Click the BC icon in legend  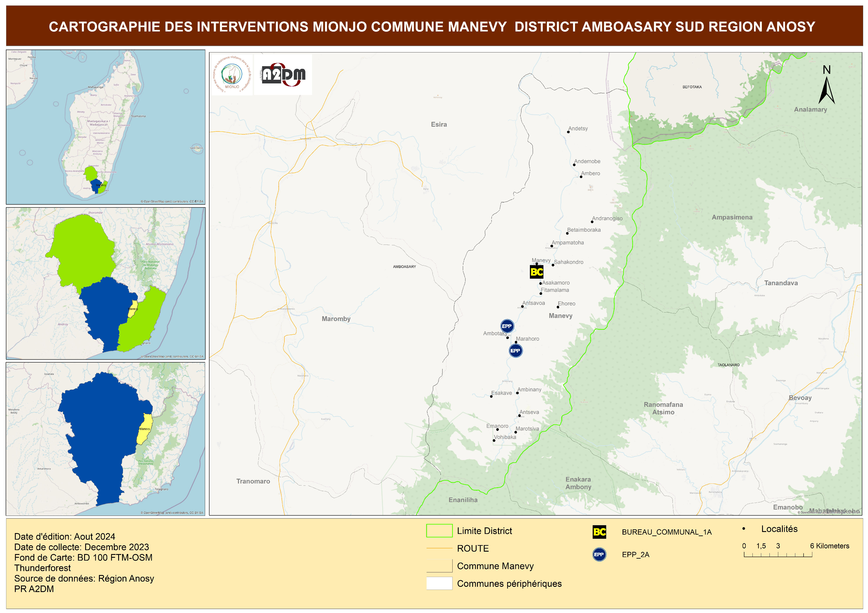tap(599, 532)
